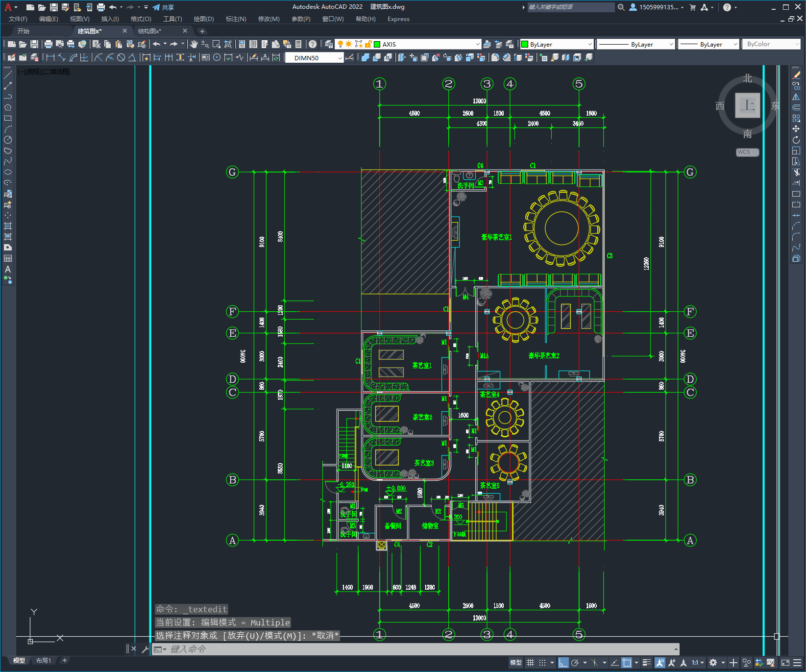Viewport: 806px width, 672px height.
Task: Click the 共享 share button
Action: tap(163, 7)
